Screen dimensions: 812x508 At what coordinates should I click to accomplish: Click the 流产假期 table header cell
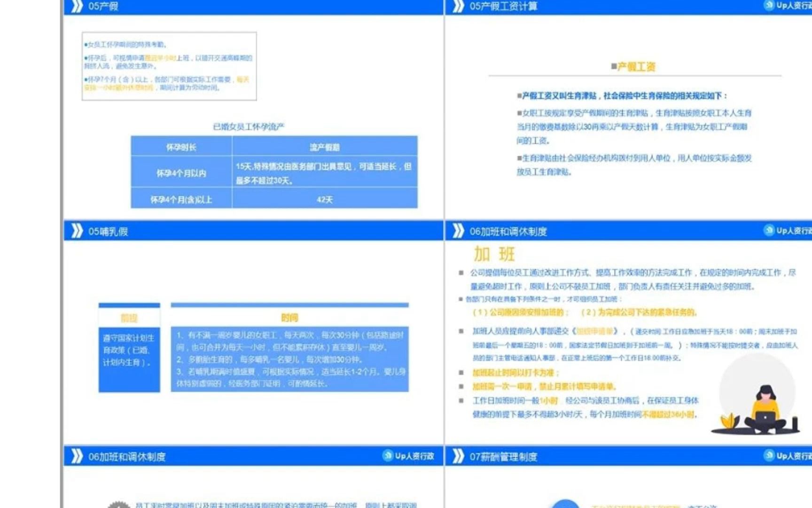[325, 147]
